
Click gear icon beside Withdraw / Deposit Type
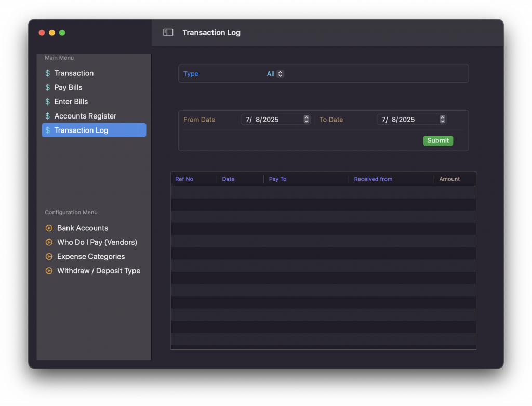pyautogui.click(x=49, y=271)
